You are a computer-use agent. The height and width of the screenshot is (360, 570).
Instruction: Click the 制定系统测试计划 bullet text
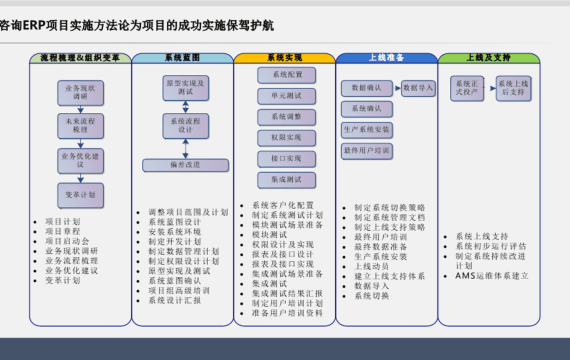click(287, 215)
